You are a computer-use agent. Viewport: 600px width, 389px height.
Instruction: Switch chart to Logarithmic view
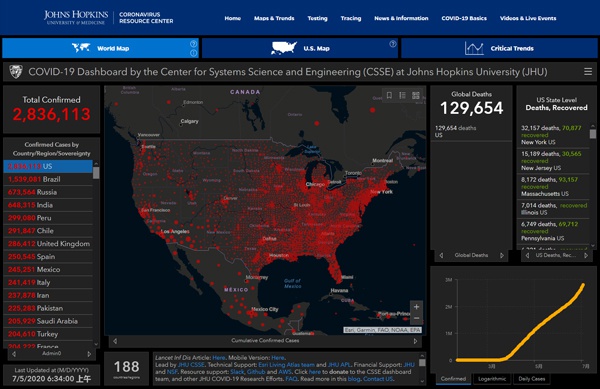click(492, 379)
